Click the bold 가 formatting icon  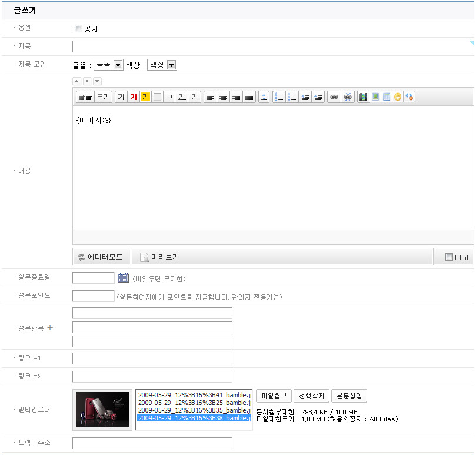tap(121, 97)
